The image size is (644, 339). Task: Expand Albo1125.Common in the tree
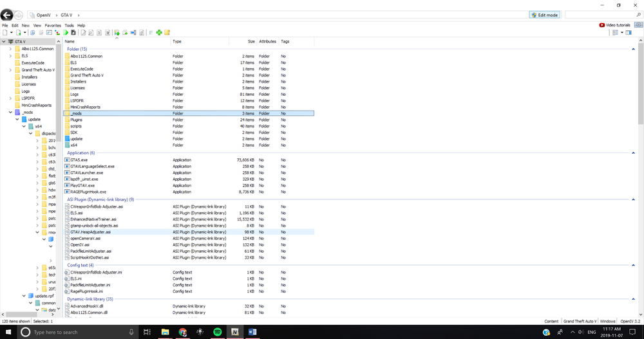coord(10,49)
